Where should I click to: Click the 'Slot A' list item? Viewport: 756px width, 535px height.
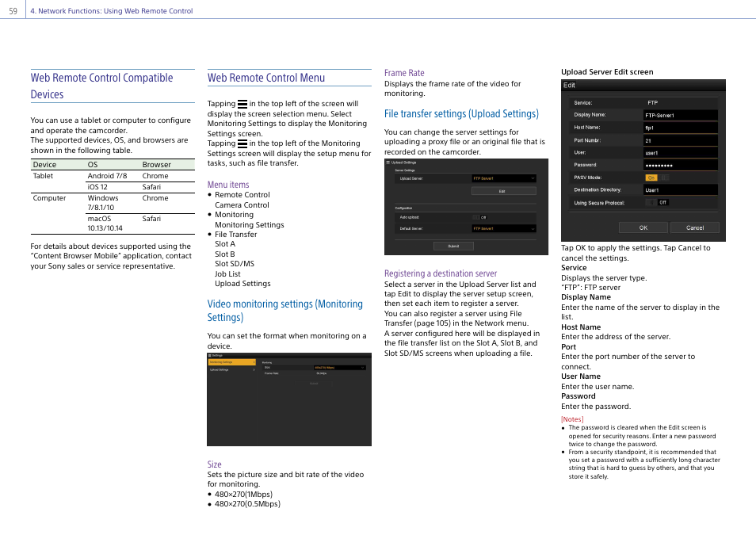(225, 244)
